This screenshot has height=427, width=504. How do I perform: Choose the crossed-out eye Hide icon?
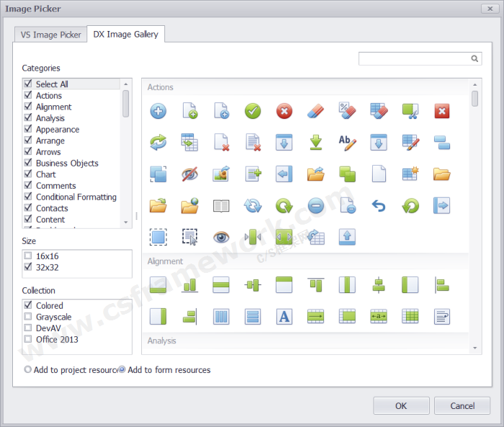point(190,174)
